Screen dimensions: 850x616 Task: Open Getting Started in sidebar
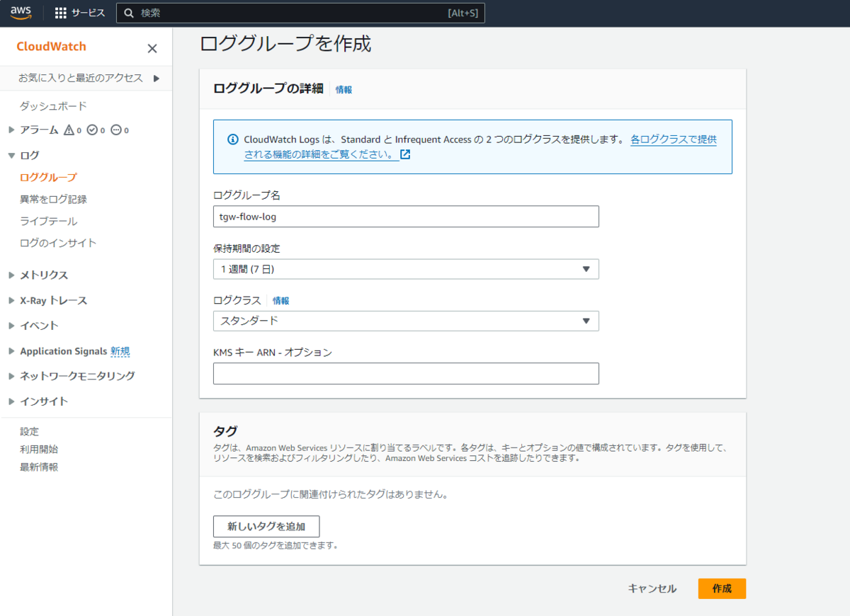(x=39, y=449)
